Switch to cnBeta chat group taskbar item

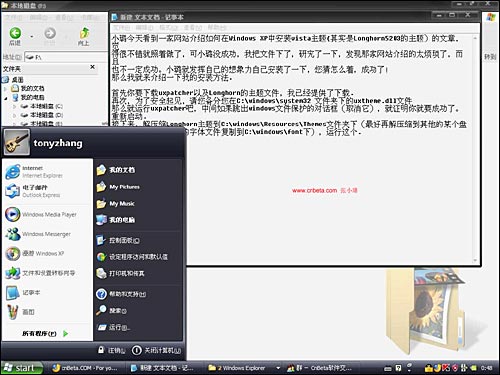(x=319, y=368)
